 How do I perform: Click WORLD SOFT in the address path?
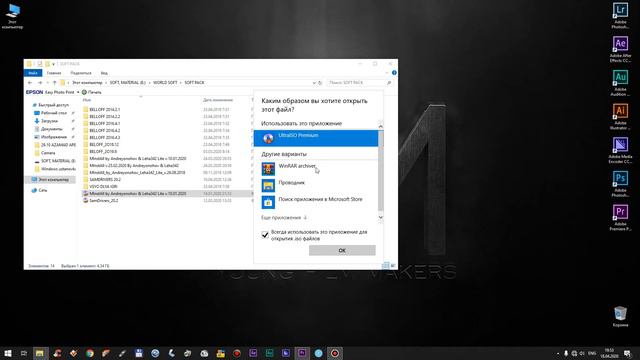(165, 83)
